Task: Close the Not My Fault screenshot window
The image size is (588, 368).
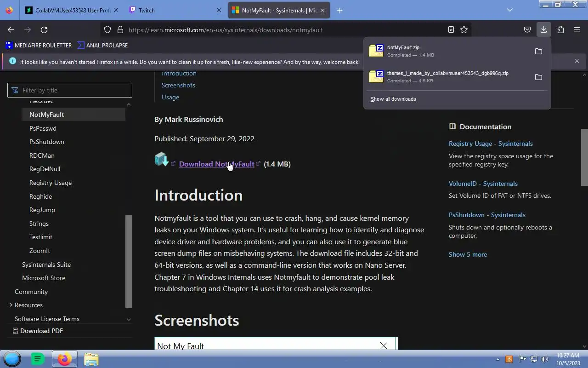Action: (x=384, y=345)
